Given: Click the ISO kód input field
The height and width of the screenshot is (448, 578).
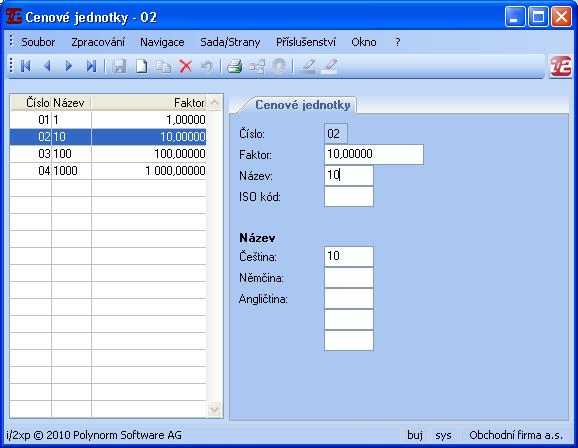Looking at the screenshot, I should point(349,197).
